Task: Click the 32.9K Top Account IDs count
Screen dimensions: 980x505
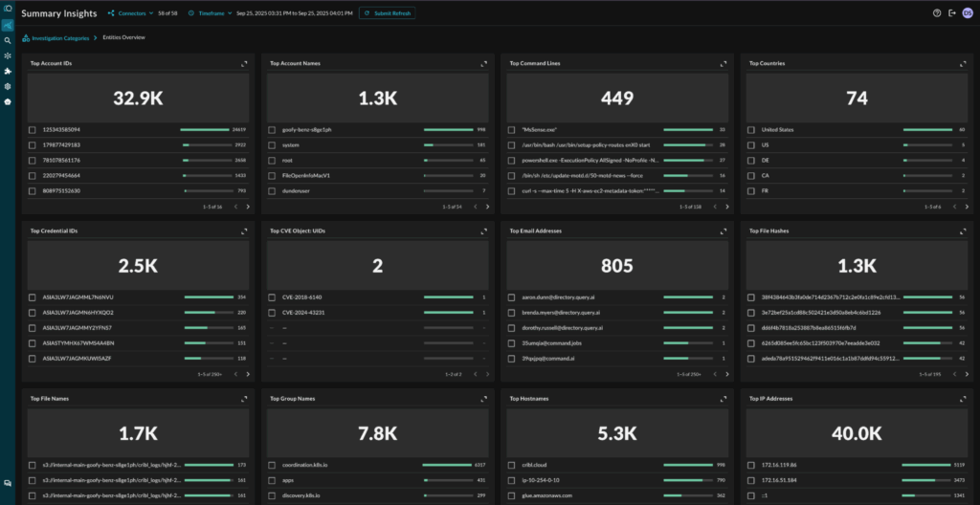Action: (x=139, y=98)
